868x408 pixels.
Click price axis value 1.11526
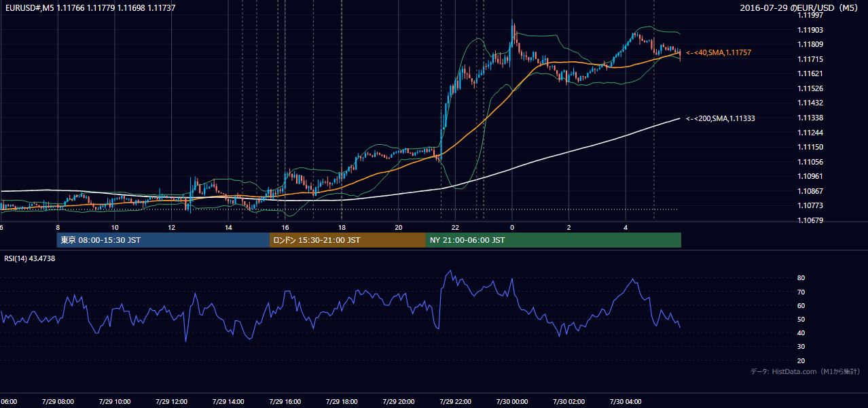810,88
